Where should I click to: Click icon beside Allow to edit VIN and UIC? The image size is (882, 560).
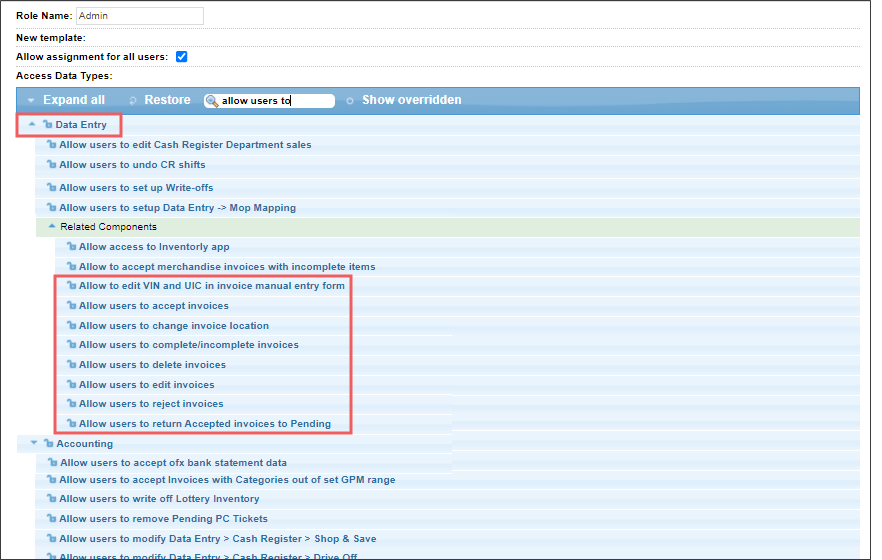click(71, 285)
